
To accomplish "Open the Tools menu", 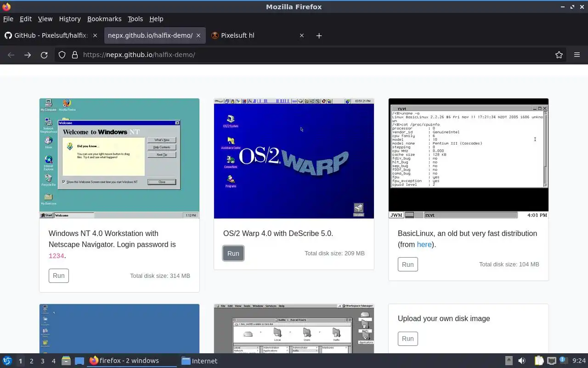I will point(135,19).
